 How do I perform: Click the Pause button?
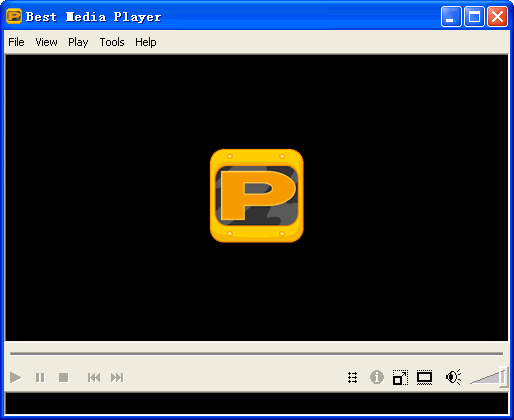click(40, 378)
